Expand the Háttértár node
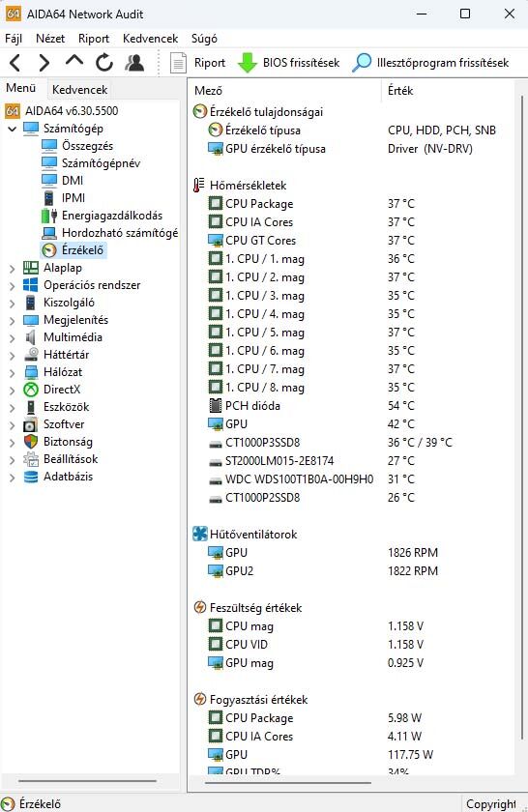This screenshot has height=812, width=528. pyautogui.click(x=12, y=356)
